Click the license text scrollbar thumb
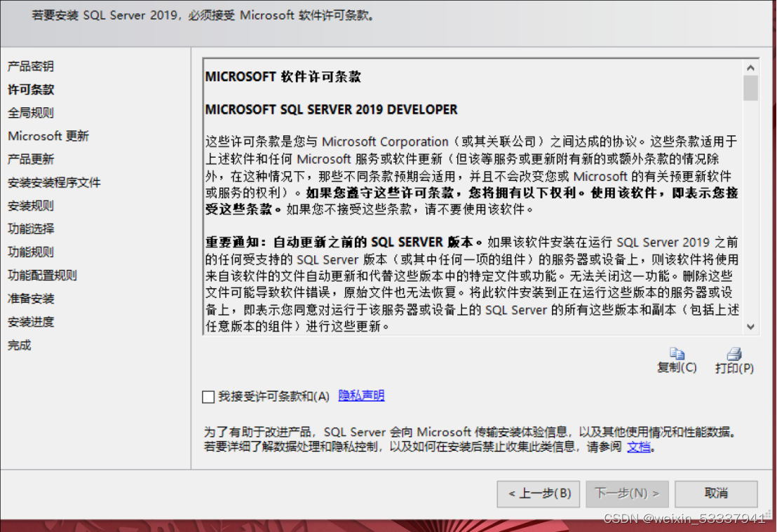The height and width of the screenshot is (532, 777). pos(751,88)
